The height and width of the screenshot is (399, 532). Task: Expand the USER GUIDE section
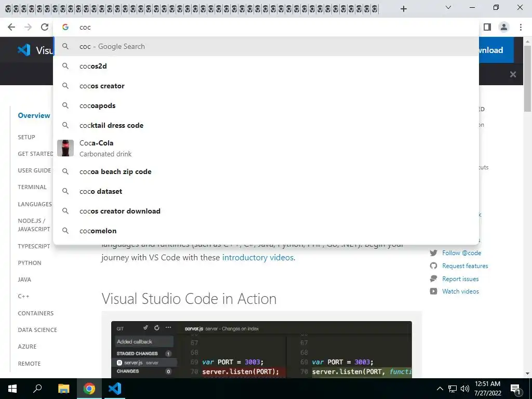pyautogui.click(x=34, y=170)
